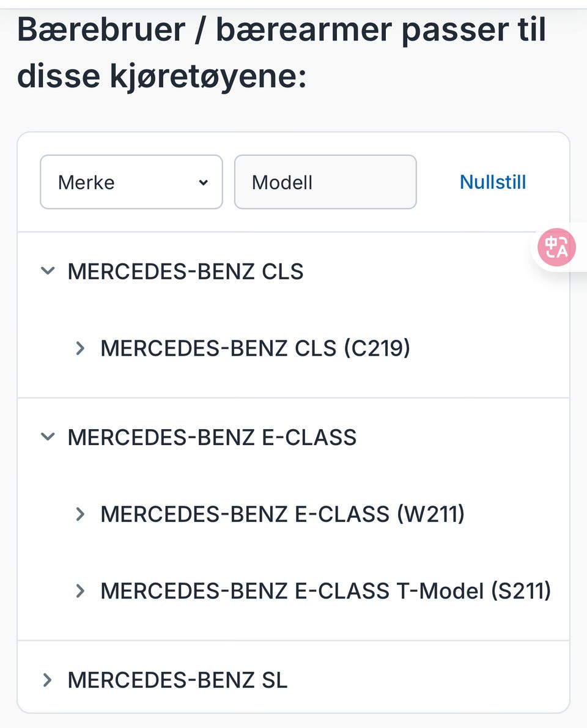Image resolution: width=587 pixels, height=728 pixels.
Task: Select the MERCEDES-BENZ CLS row label
Action: (185, 271)
